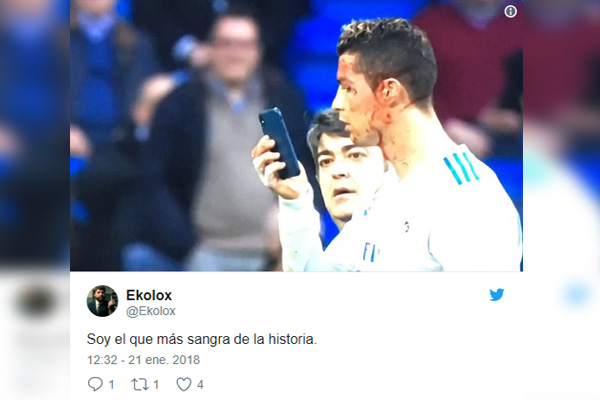This screenshot has width=600, height=400.
Task: Click the like count number 4
Action: click(200, 384)
